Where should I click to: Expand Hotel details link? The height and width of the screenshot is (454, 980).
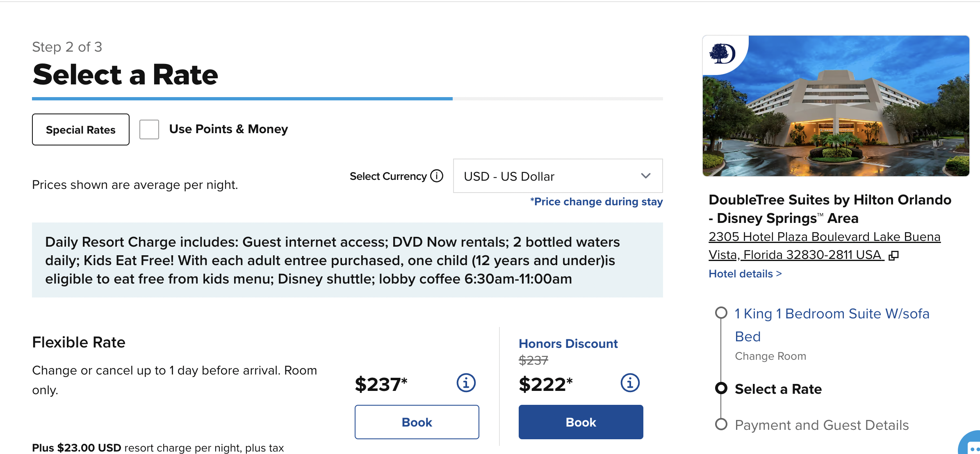coord(745,274)
